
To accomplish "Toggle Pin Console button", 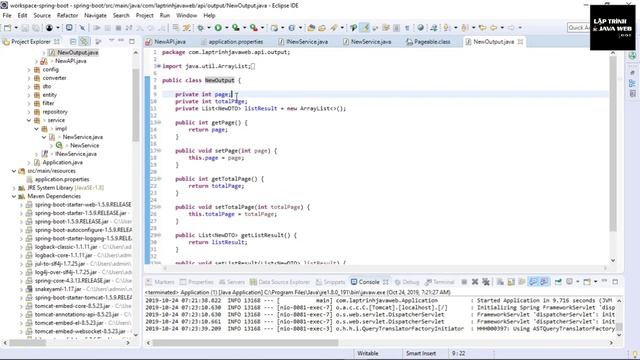I will [558, 282].
